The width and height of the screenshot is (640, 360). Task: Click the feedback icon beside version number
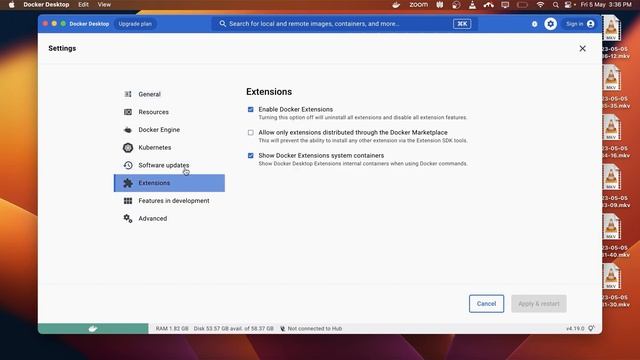click(x=591, y=328)
